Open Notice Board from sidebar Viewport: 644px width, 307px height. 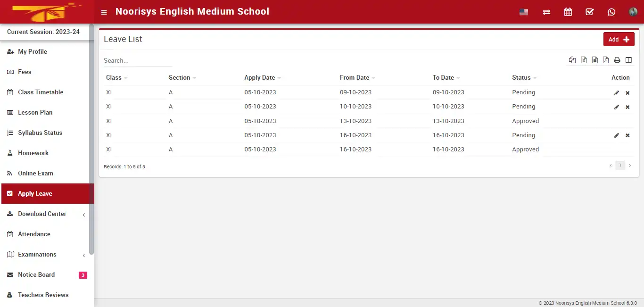pyautogui.click(x=36, y=274)
